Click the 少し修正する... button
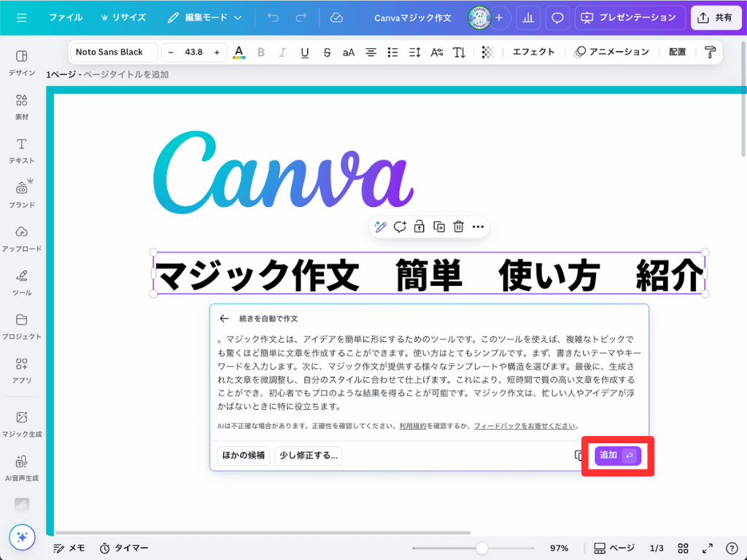The height and width of the screenshot is (560, 747). click(x=309, y=455)
